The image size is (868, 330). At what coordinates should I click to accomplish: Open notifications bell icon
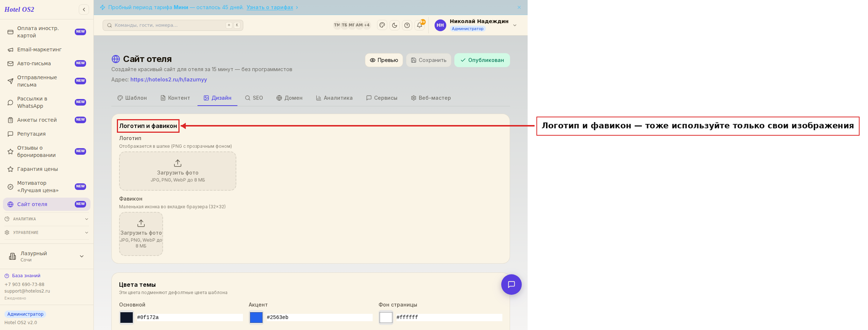(x=420, y=25)
